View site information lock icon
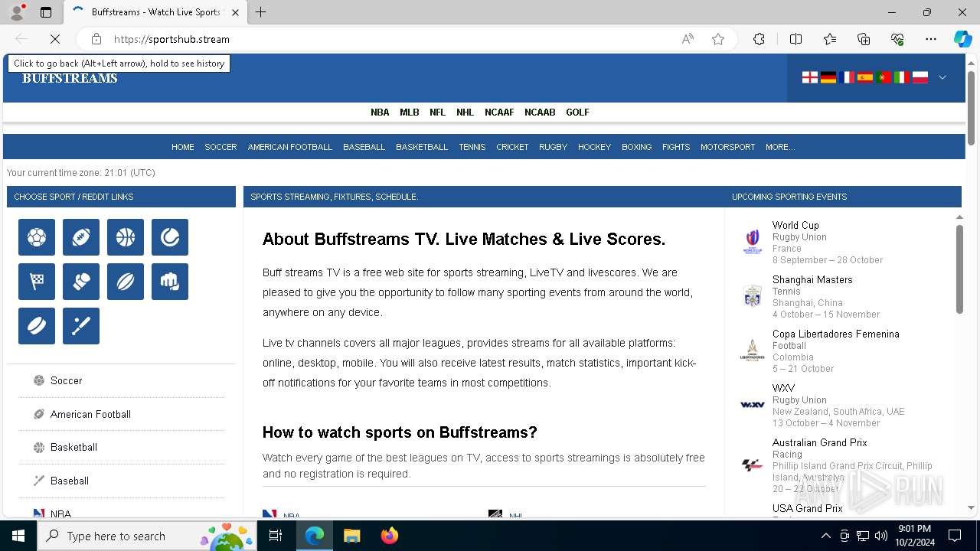 tap(96, 39)
